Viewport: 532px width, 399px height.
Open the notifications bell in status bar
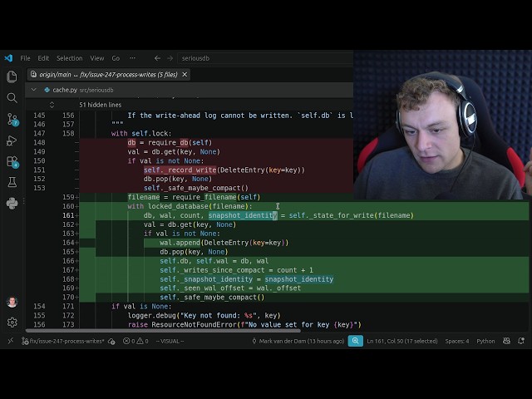(x=521, y=341)
